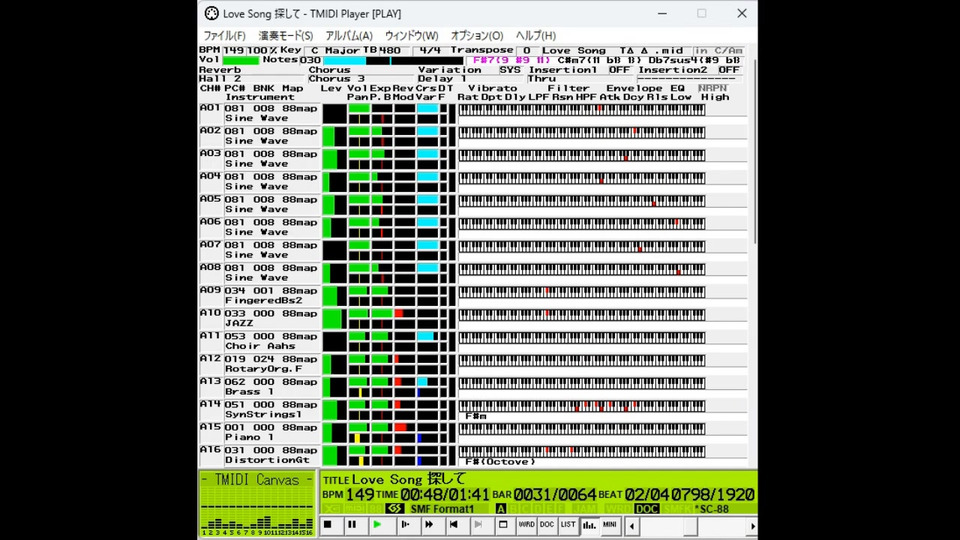Click right arrow of position scrollbar
This screenshot has width=960, height=540.
click(x=752, y=526)
